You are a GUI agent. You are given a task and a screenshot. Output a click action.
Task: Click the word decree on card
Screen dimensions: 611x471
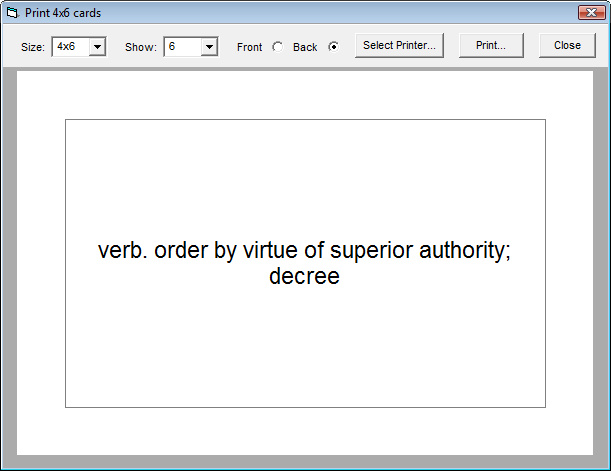(304, 276)
